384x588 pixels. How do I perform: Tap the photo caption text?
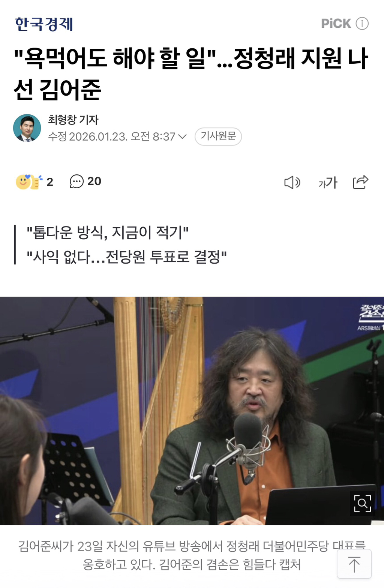pos(192,555)
